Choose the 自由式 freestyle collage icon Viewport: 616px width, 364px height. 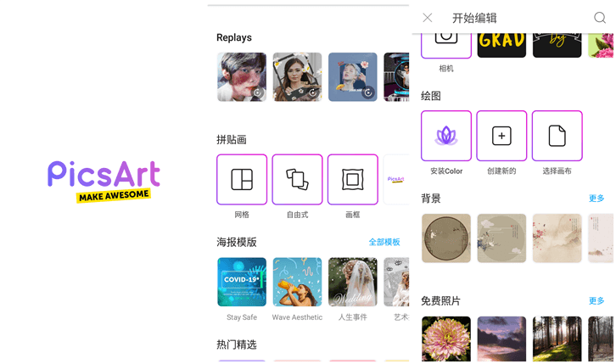[x=297, y=179]
